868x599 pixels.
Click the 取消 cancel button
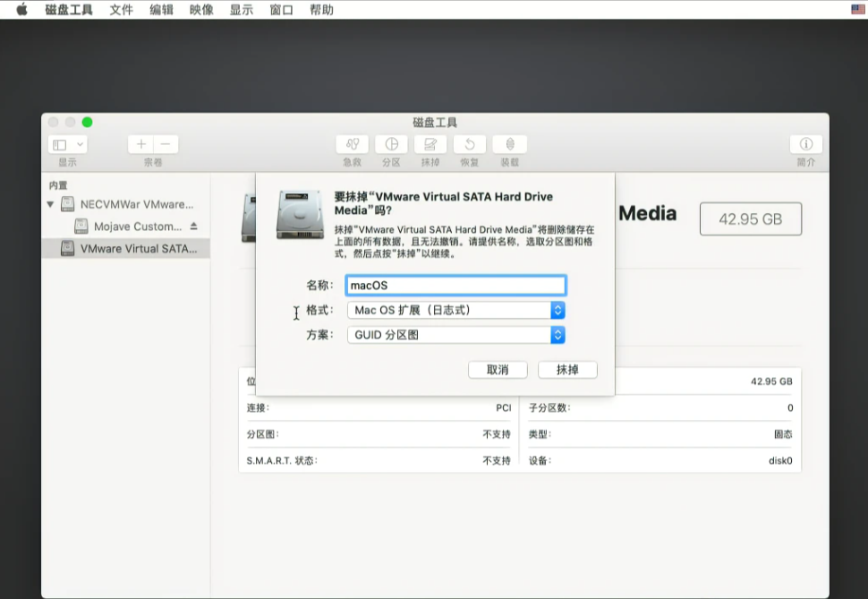click(498, 370)
